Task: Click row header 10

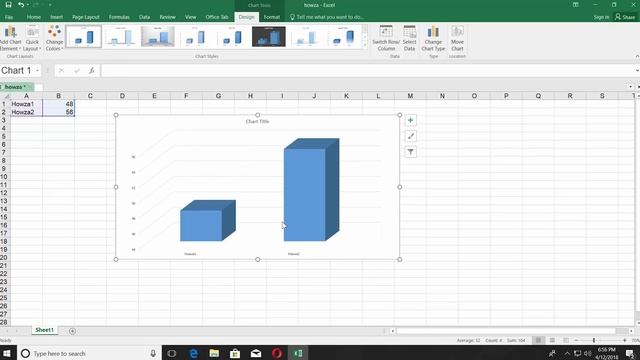Action: (x=4, y=177)
